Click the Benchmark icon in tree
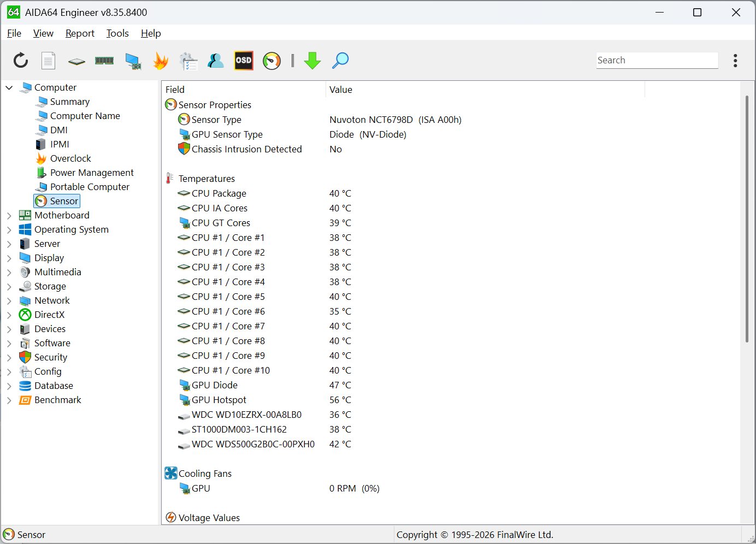This screenshot has height=544, width=756. [x=25, y=400]
